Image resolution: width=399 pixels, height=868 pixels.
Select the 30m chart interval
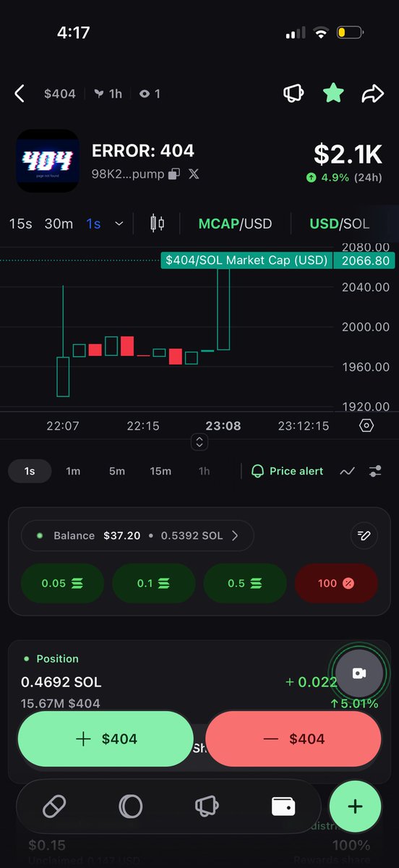tap(59, 224)
